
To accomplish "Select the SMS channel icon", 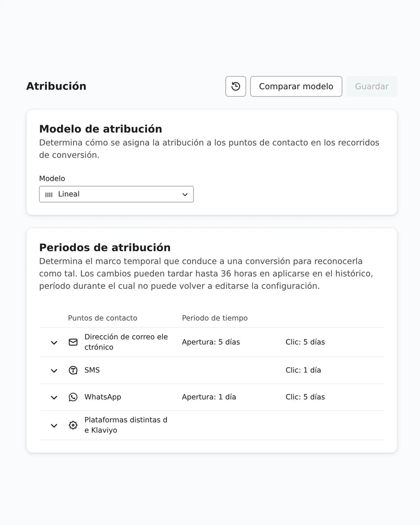I will pyautogui.click(x=73, y=370).
